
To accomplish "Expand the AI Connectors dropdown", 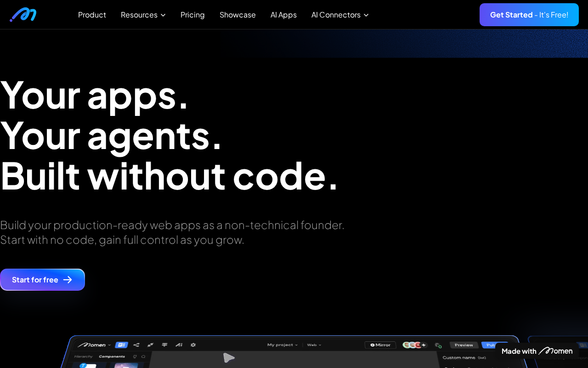I will (340, 15).
